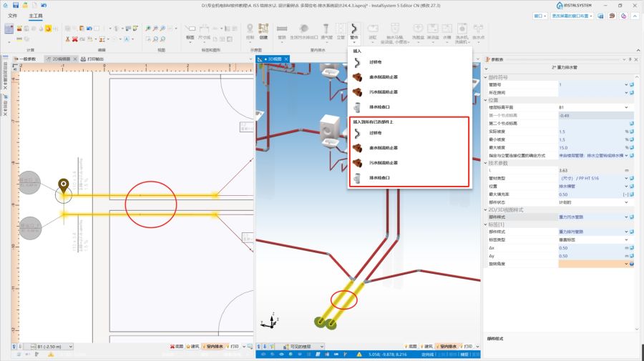Image resolution: width=644 pixels, height=361 pixels.
Task: Click the 立管 riser pipe tool
Action: tap(341, 31)
